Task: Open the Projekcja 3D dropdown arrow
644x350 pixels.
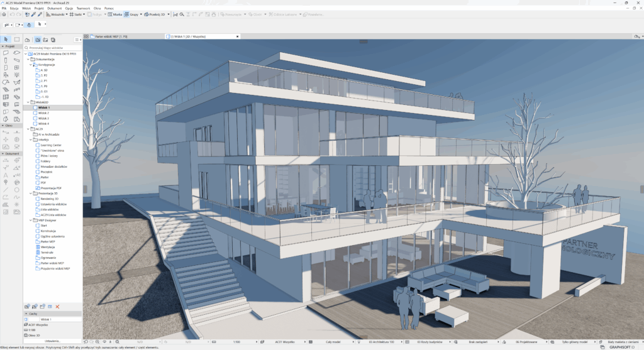Action: 168,13
